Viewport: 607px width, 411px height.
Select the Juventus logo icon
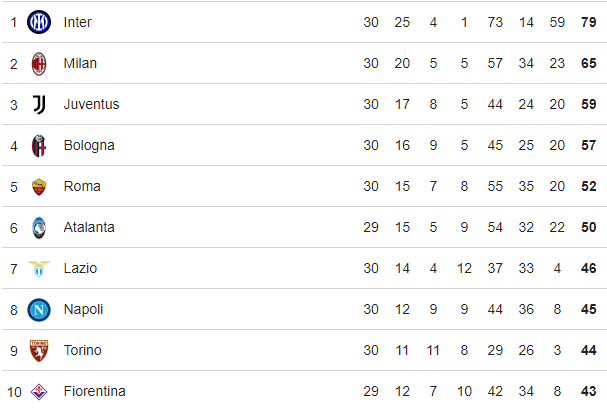pyautogui.click(x=39, y=104)
